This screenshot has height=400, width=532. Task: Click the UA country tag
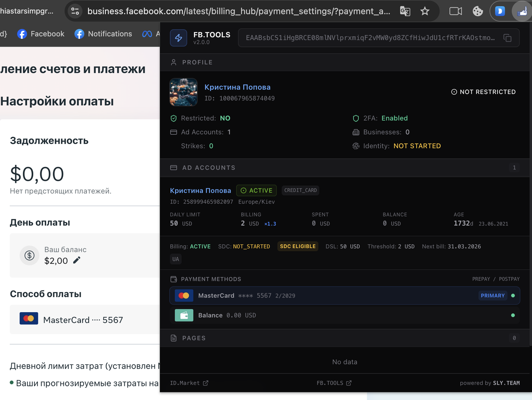point(176,259)
